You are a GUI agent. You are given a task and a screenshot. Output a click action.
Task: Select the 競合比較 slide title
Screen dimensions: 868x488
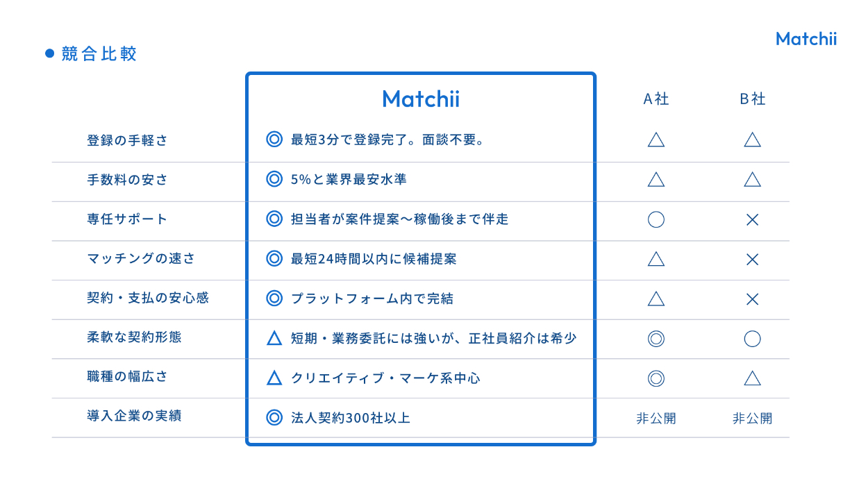tap(99, 53)
